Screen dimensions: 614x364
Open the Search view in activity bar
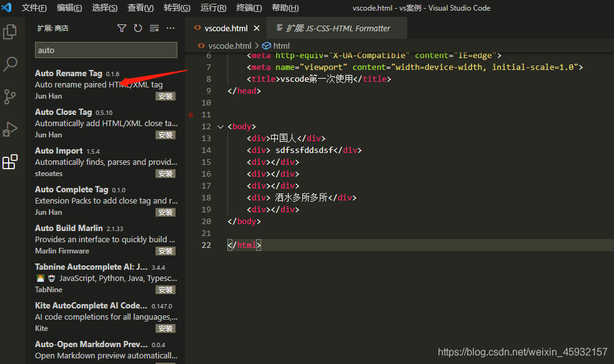(x=10, y=64)
